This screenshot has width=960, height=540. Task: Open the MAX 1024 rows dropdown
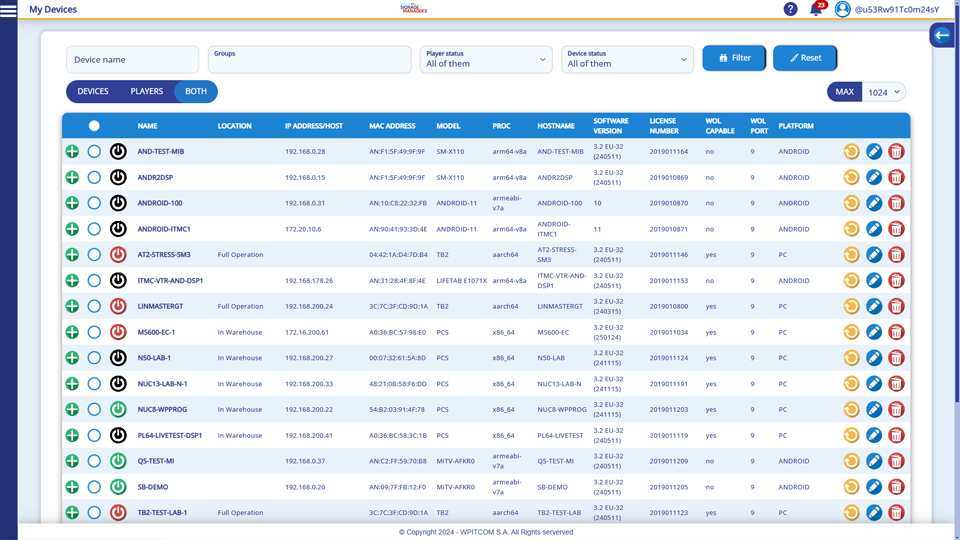[x=883, y=92]
